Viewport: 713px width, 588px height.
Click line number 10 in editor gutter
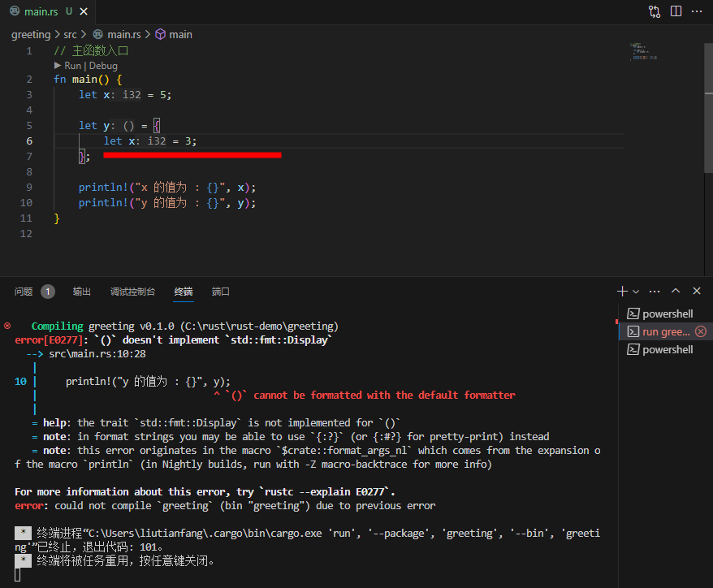pos(26,203)
